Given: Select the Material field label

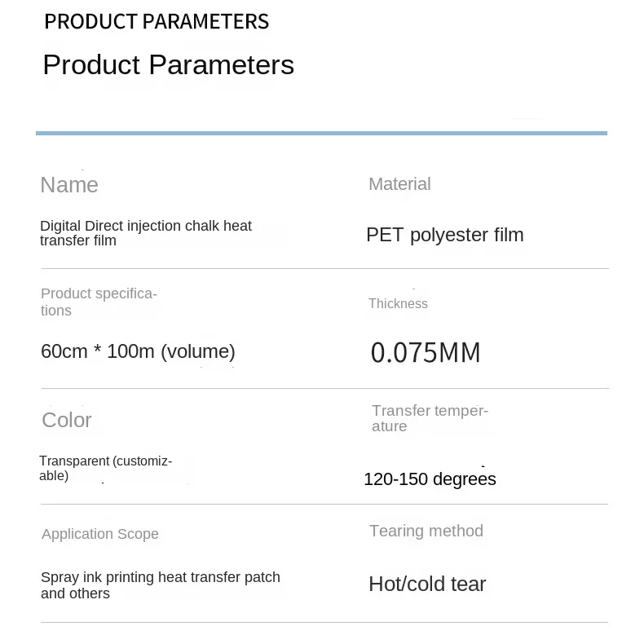Looking at the screenshot, I should [x=399, y=184].
